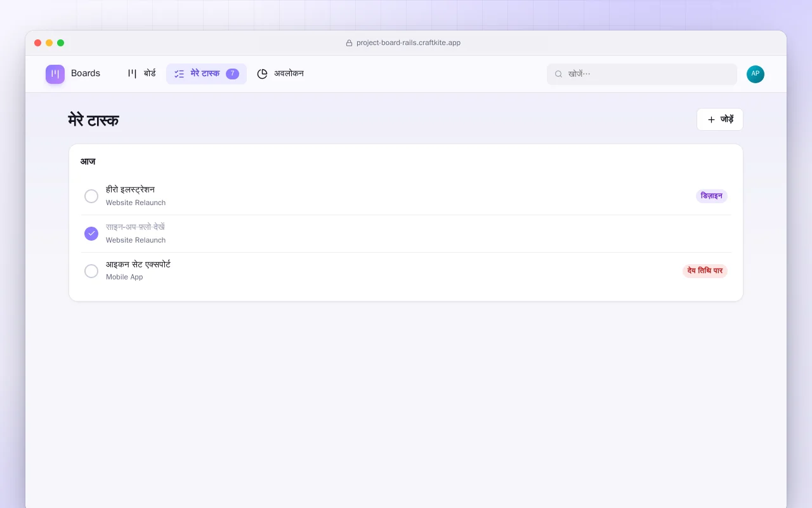This screenshot has width=812, height=508.
Task: Close the browser window with red button
Action: 38,43
